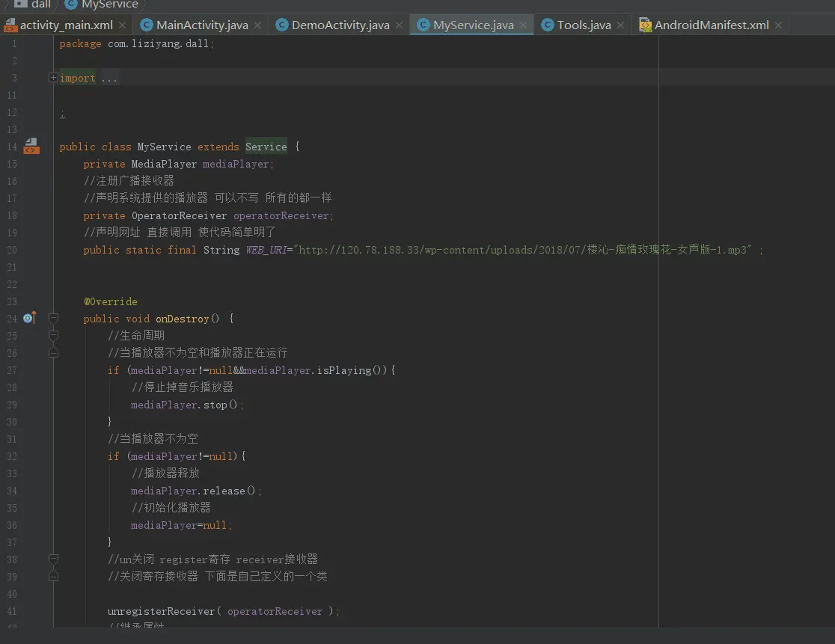Click the override gutter icon beside onDestroy

pyautogui.click(x=30, y=318)
